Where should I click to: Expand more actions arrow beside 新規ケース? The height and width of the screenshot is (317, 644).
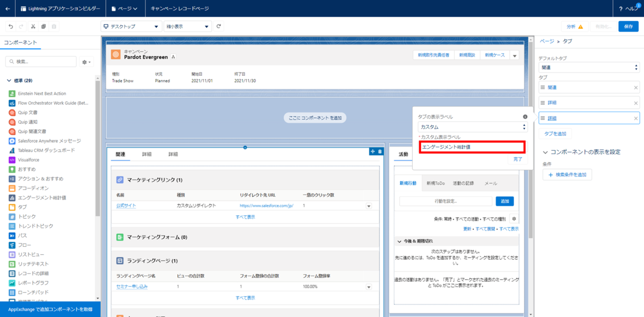pyautogui.click(x=515, y=55)
